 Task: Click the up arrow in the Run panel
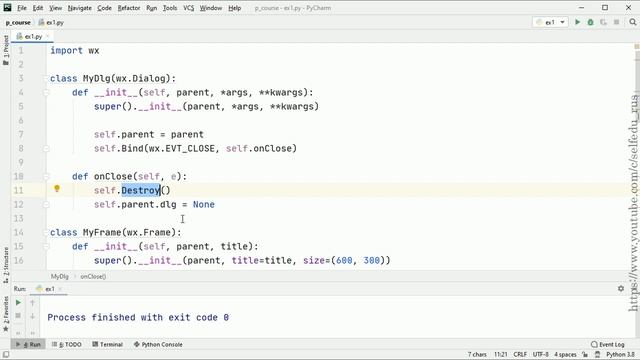pos(32,302)
